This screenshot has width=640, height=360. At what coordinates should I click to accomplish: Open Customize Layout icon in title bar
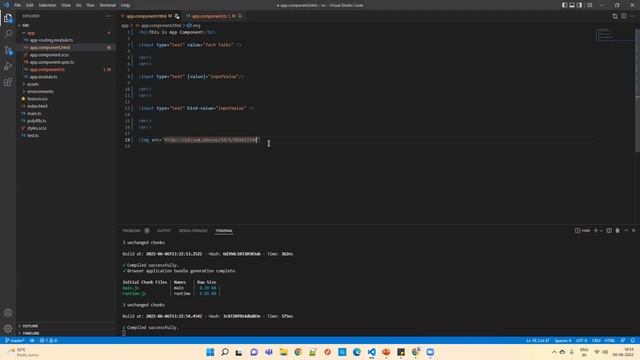[x=589, y=5]
